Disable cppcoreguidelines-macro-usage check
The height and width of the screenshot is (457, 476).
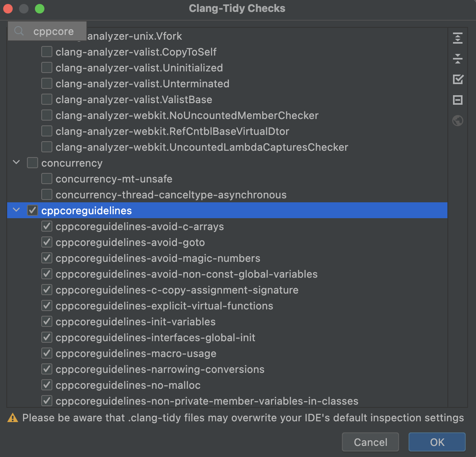tap(47, 353)
